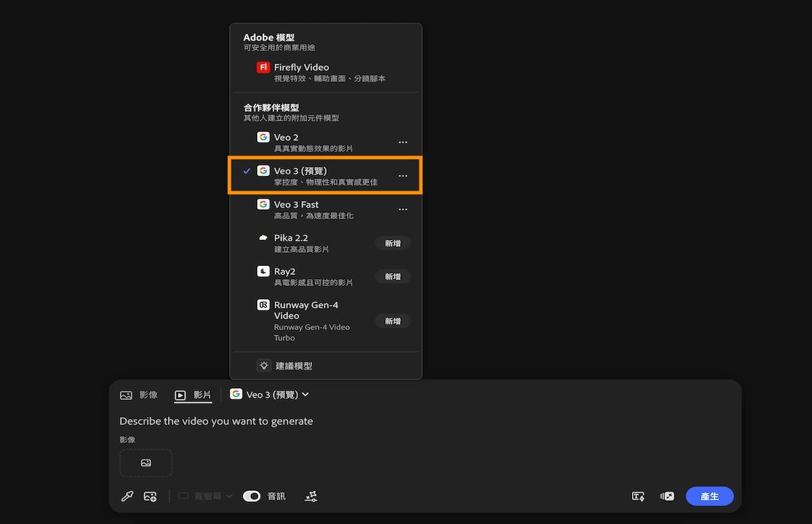
Task: Click the text sparkle icon near 產生
Action: point(638,496)
